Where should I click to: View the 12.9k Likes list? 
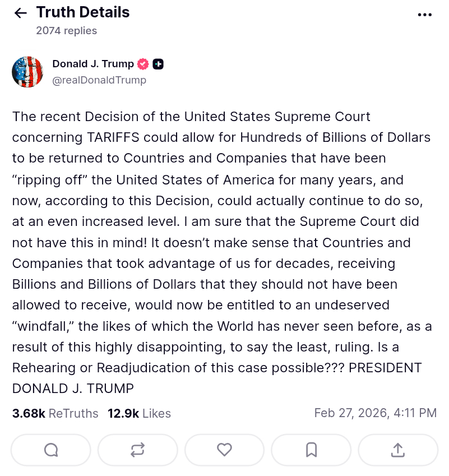pyautogui.click(x=139, y=414)
